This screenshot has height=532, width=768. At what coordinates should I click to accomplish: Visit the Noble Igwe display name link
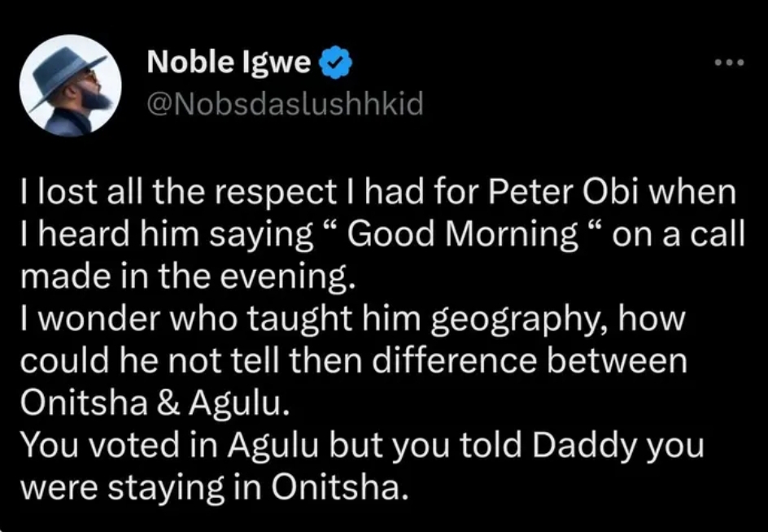[229, 62]
